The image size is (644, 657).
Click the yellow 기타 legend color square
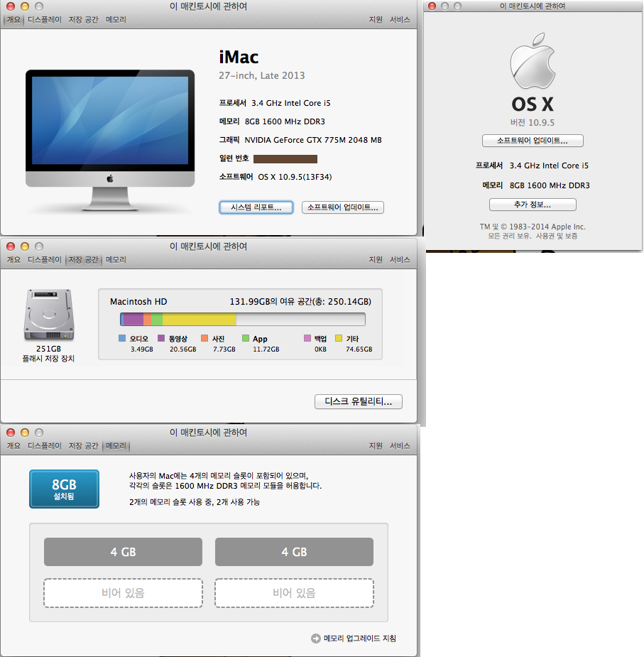tap(338, 339)
